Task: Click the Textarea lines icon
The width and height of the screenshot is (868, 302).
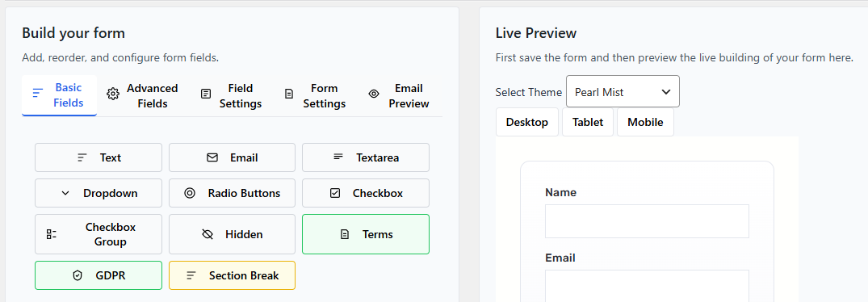Action: click(x=338, y=157)
